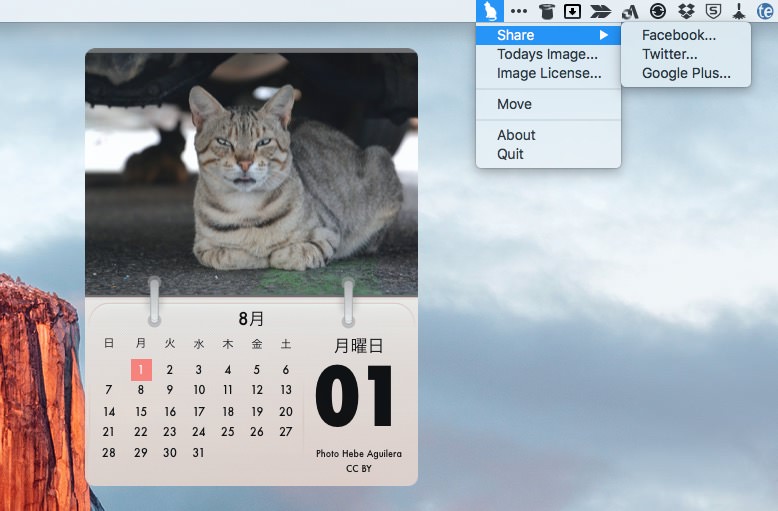Open the TextExpander te icon
Image resolution: width=778 pixels, height=511 pixels.
766,11
